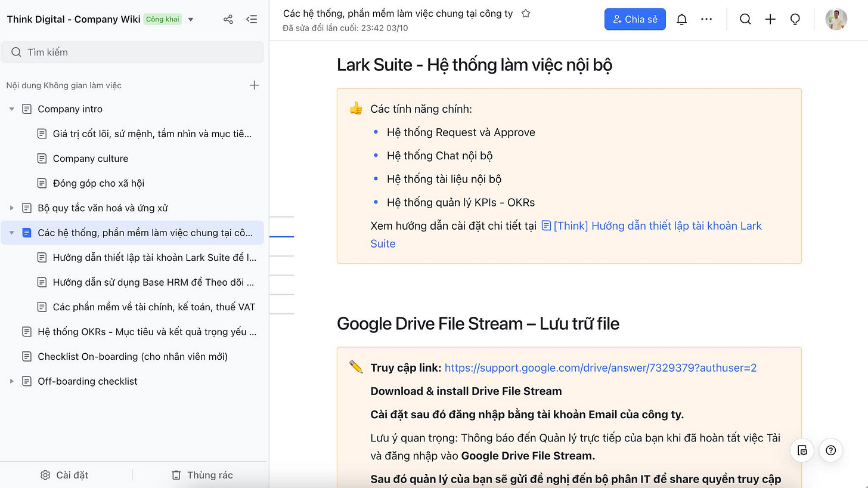Collapse the sidebar with the outline icon

point(252,19)
